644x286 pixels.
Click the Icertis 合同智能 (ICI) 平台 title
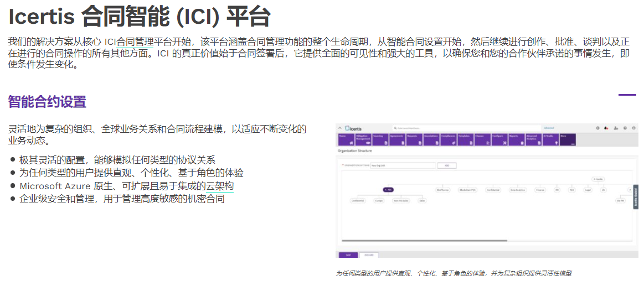pyautogui.click(x=140, y=17)
